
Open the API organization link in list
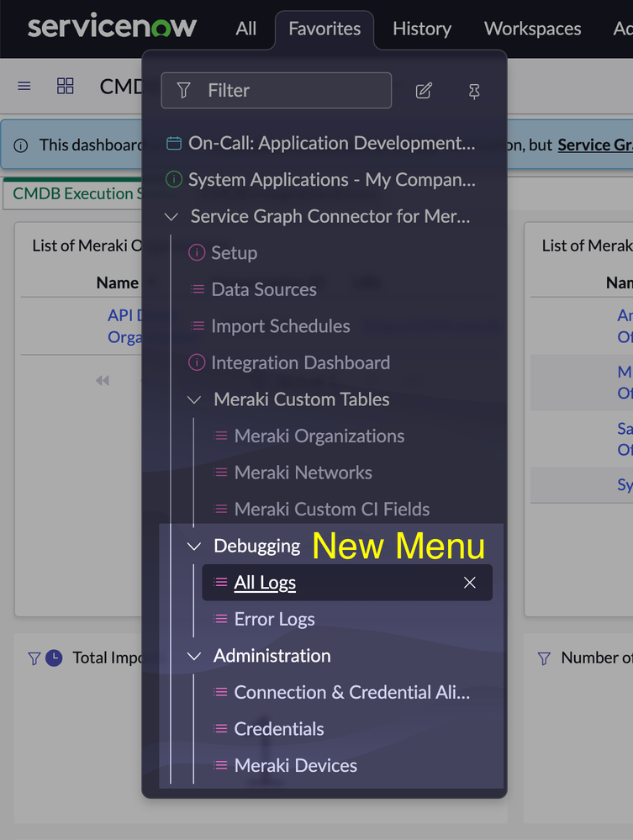(x=124, y=325)
